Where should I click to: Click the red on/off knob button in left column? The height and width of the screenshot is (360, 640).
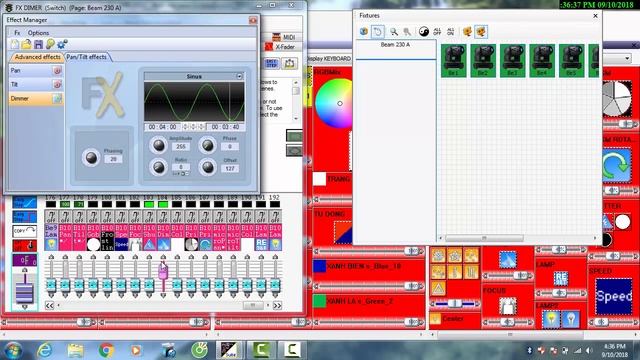coord(24,245)
